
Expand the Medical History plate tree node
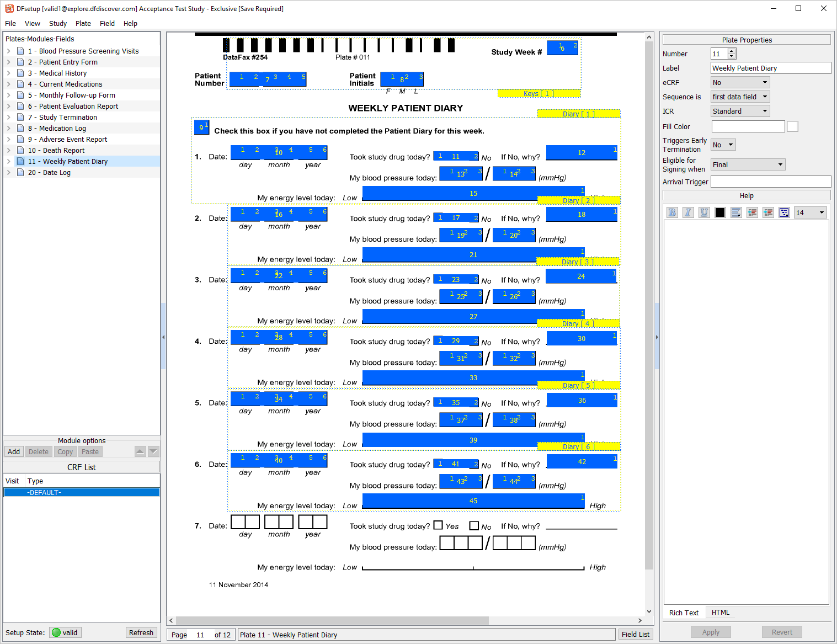pos(9,73)
